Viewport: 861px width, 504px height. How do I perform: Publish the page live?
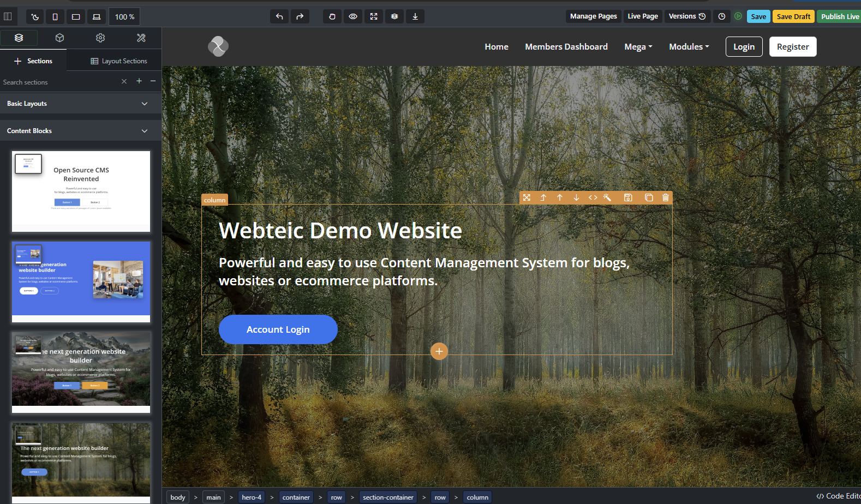[x=840, y=16]
